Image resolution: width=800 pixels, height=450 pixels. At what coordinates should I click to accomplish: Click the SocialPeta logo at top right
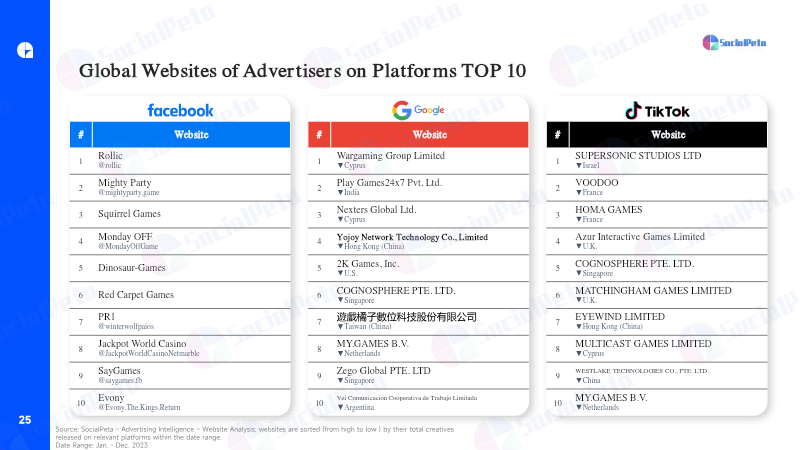click(x=734, y=42)
